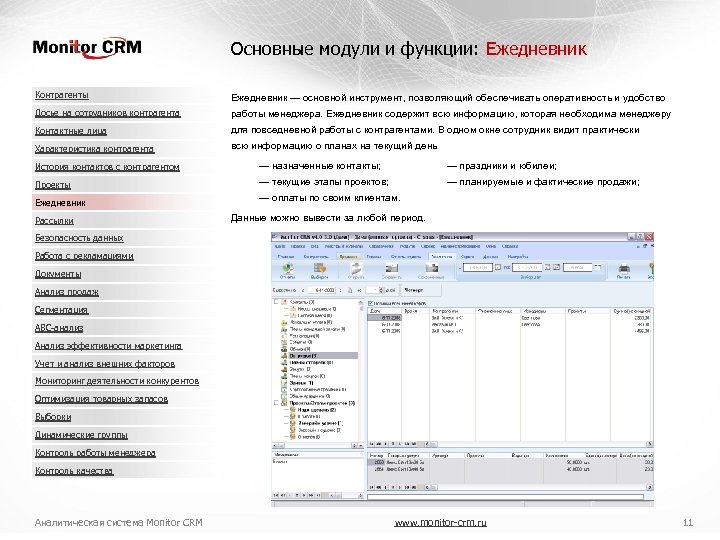720x540 pixels.
Task: Go to the Сегментация link
Action: (x=61, y=310)
